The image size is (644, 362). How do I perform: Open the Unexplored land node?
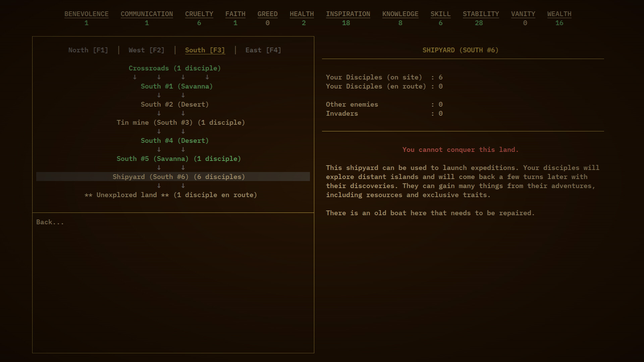171,195
